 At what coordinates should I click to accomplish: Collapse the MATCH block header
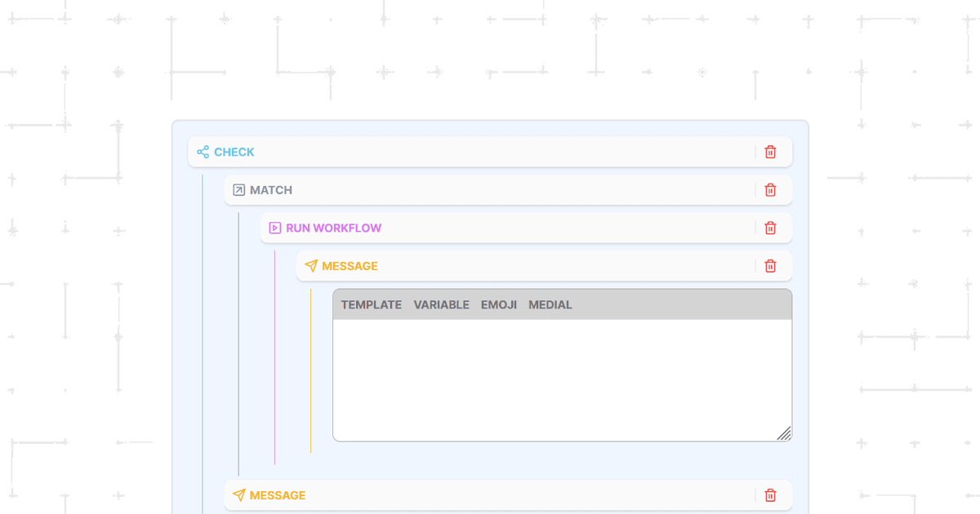click(490, 190)
